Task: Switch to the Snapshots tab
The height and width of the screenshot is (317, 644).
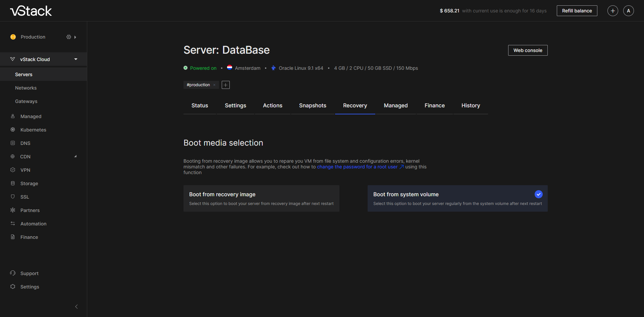Action: 313,106
